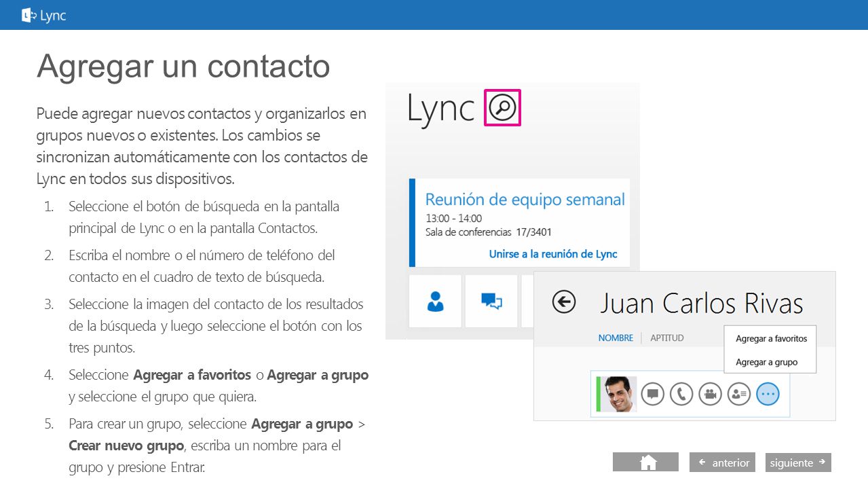Go to home slide button

(645, 463)
